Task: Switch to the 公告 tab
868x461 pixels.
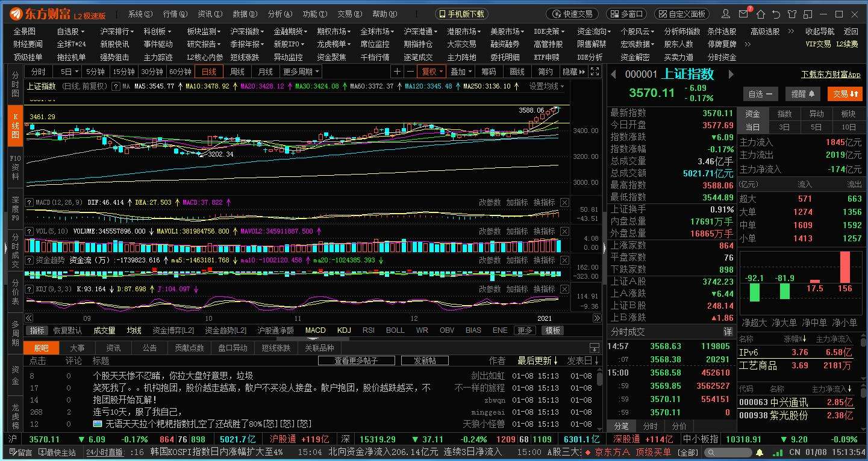Action: point(149,348)
